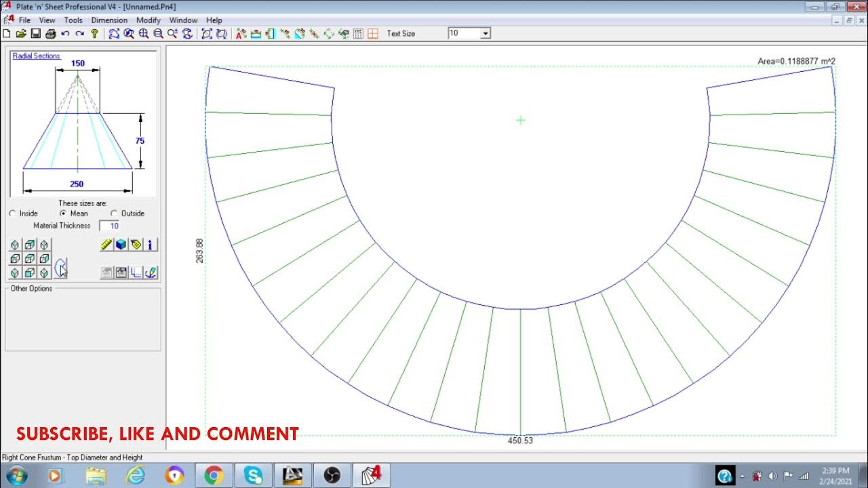
Task: Click the red letter A text annotation icon
Action: (241, 33)
